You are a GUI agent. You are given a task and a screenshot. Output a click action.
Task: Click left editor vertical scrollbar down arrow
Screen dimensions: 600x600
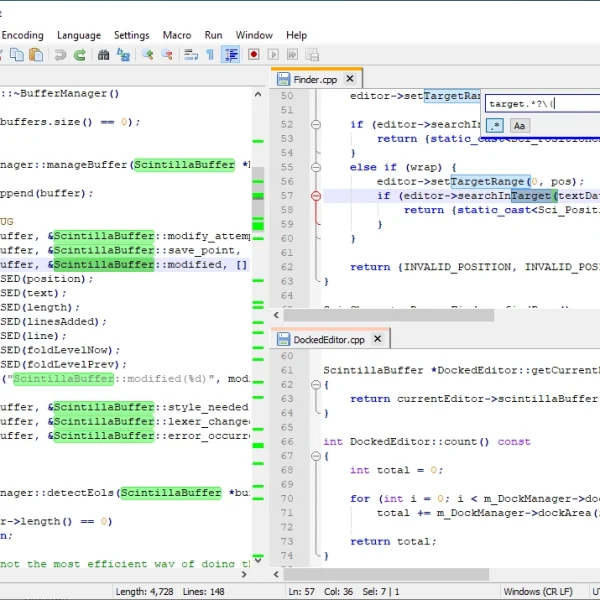tap(258, 560)
